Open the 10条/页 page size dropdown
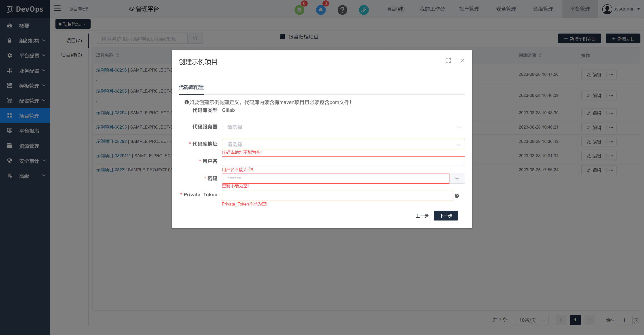The width and height of the screenshot is (644, 335). tap(530, 320)
